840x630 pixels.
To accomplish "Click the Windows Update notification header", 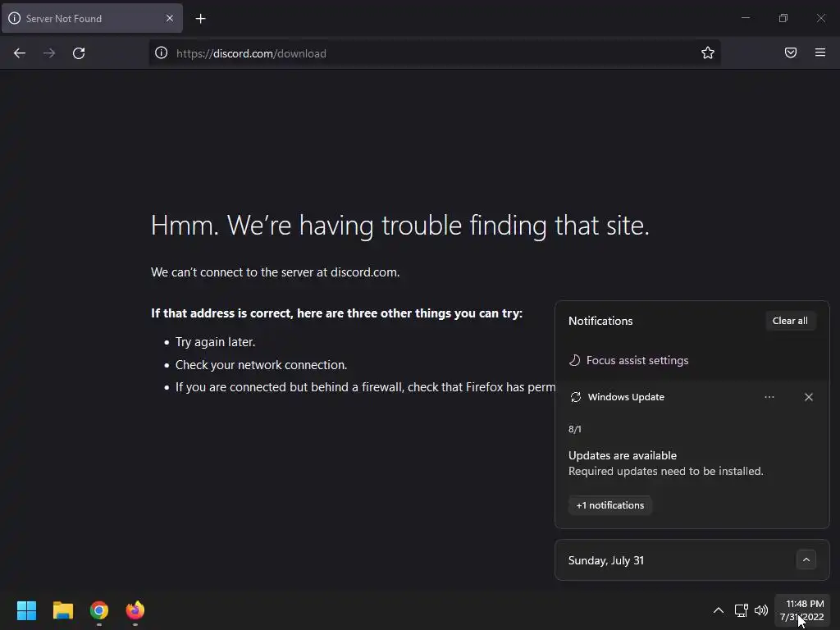I will tap(626, 397).
